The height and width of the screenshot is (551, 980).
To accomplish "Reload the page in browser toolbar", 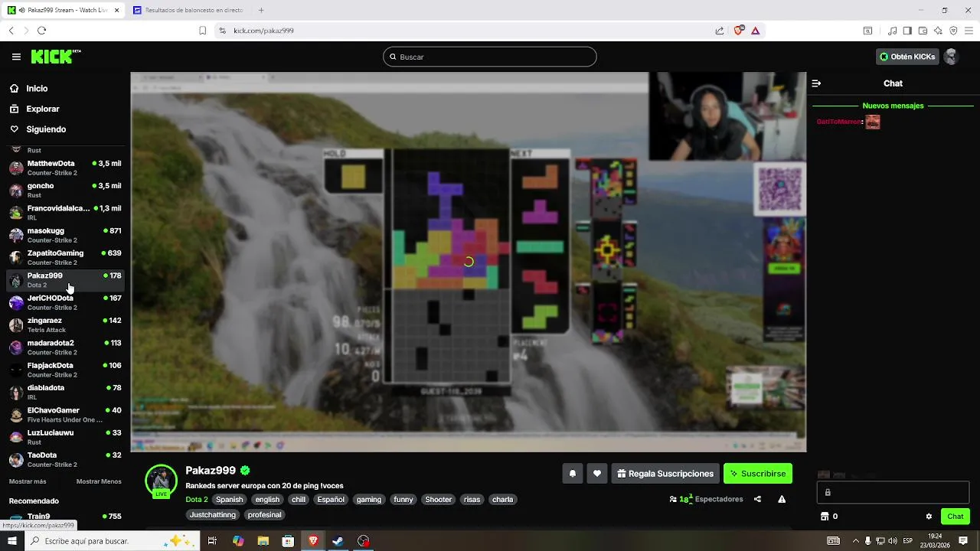I will (x=41, y=31).
